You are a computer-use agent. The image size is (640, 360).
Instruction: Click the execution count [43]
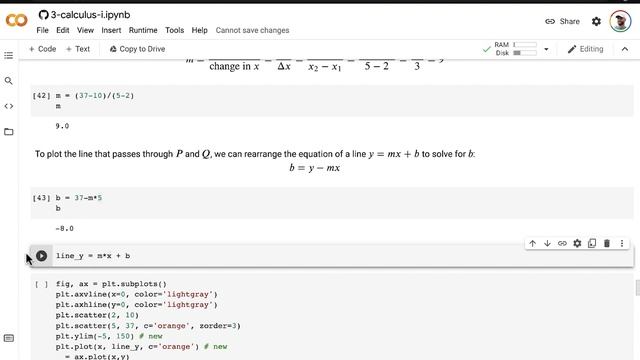coord(41,198)
